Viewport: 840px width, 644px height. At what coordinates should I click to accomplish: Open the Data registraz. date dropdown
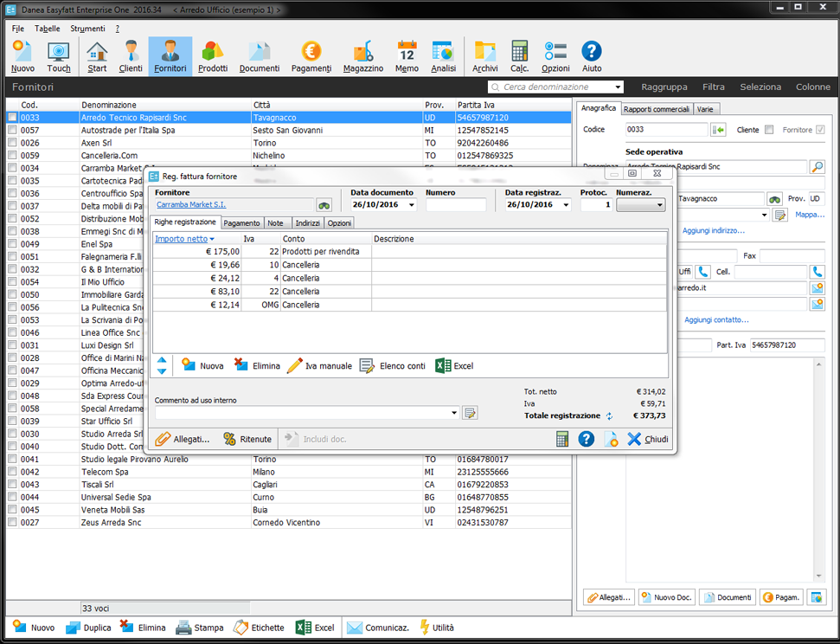pos(566,205)
